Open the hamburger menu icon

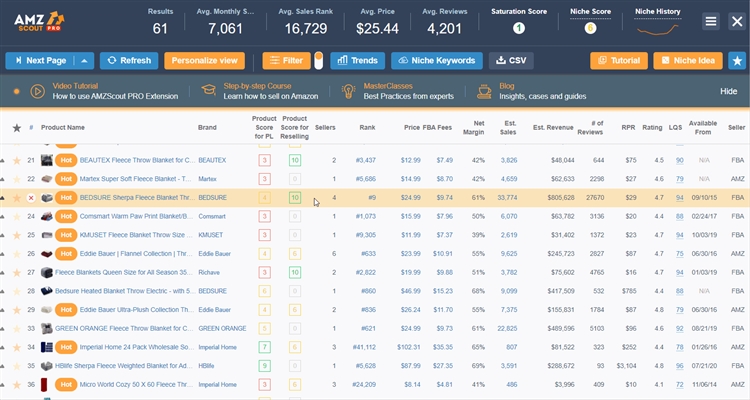[711, 21]
